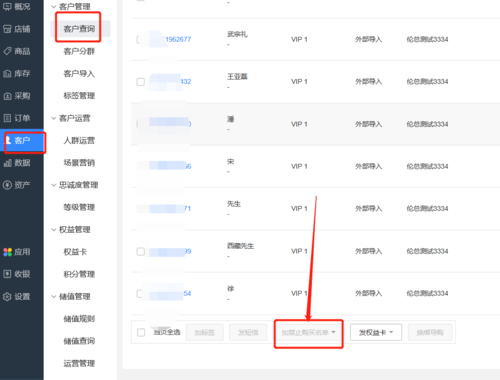Select the customer name 宋
Viewport: 500px width, 380px height.
230,162
